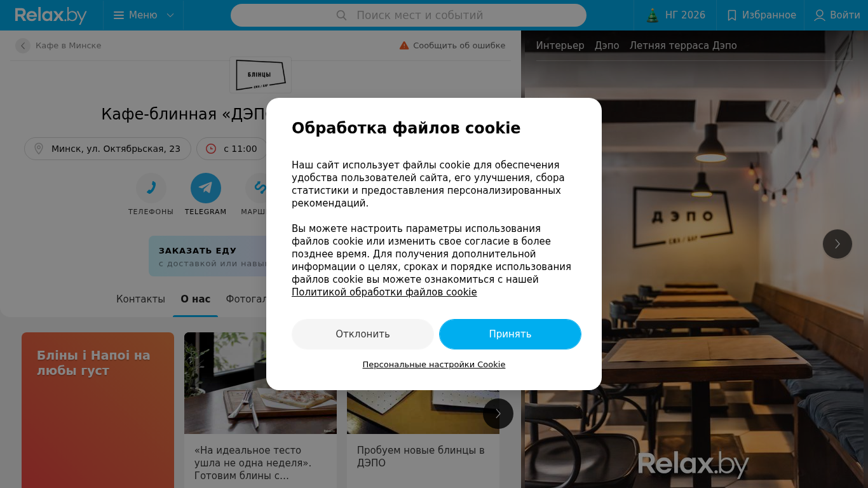Click the БЛІНЦЫ cafe logo
Image resolution: width=868 pixels, height=488 pixels.
[261, 75]
